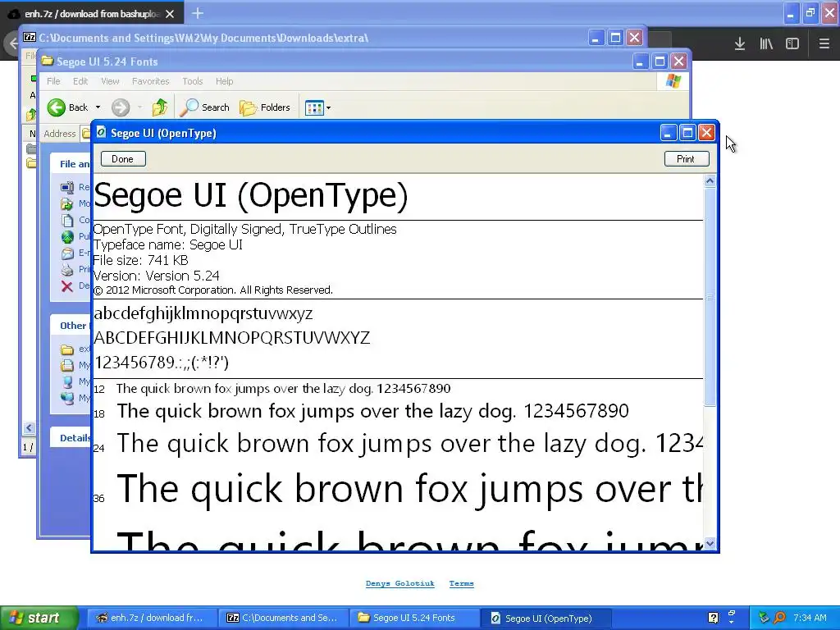
Task: Click the scroll left arrow in 7-Zip window
Action: point(29,427)
